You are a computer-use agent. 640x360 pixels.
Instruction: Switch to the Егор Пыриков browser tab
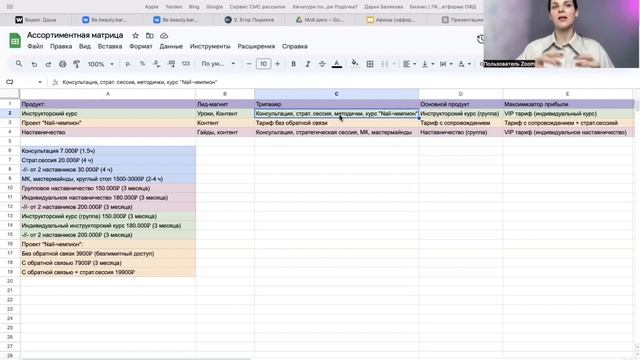[250, 20]
